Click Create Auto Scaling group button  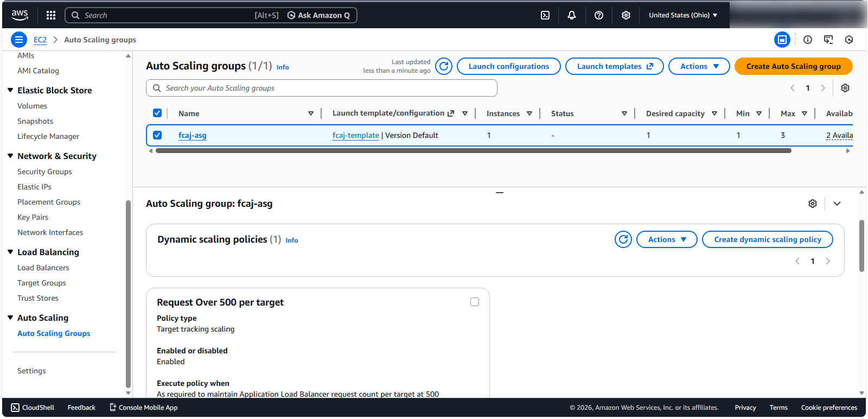coord(794,66)
